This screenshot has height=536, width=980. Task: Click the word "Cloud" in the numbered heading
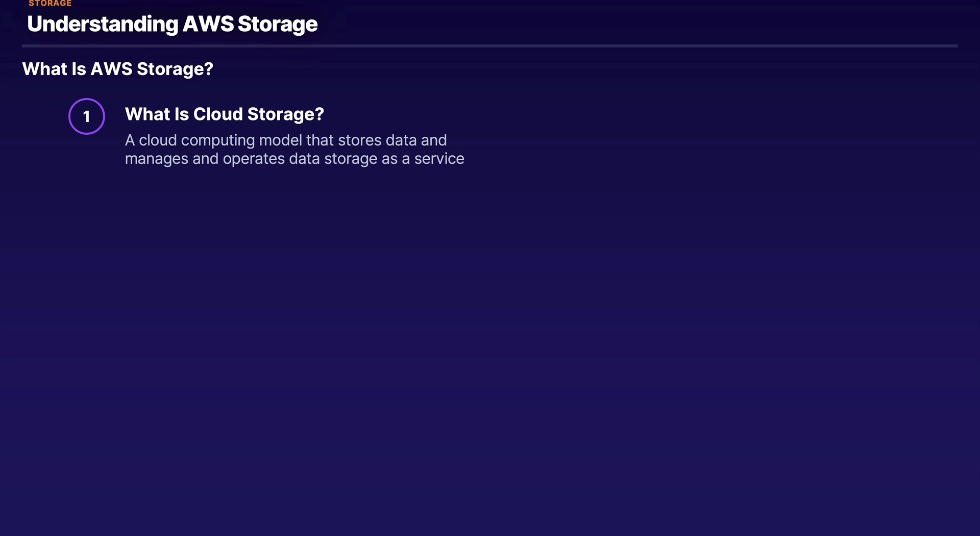pos(218,114)
